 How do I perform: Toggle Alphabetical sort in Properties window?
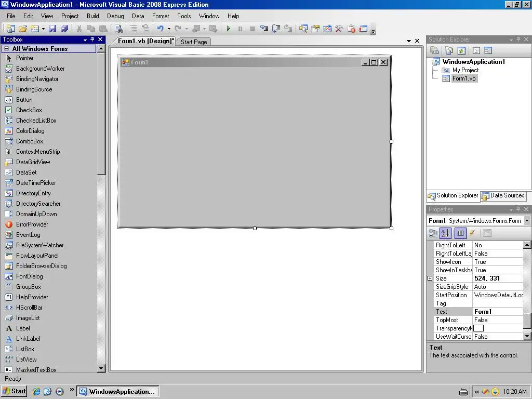click(x=445, y=233)
